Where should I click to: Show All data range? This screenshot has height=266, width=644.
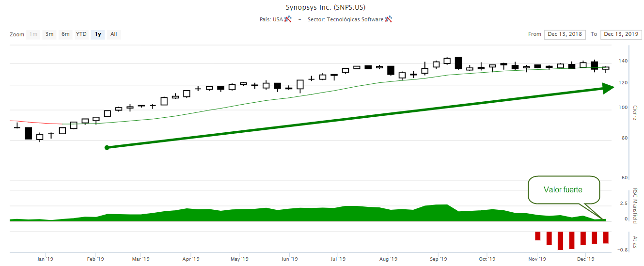click(113, 34)
